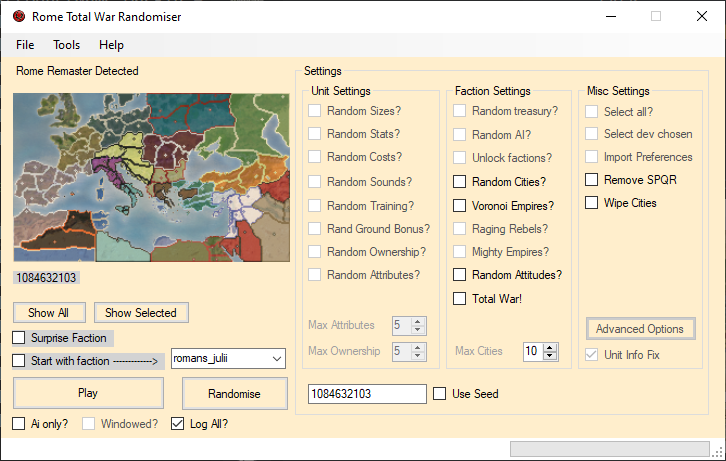
Task: Close the Randomiser window
Action: pos(702,17)
